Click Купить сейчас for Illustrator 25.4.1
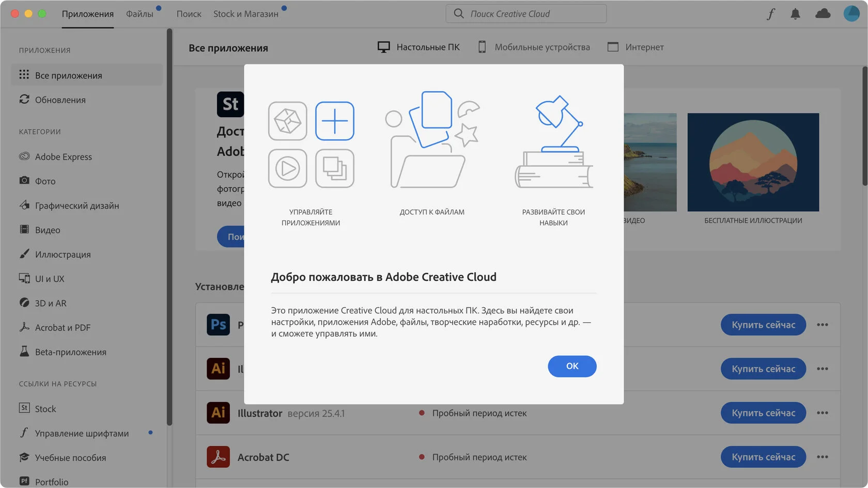The height and width of the screenshot is (488, 868). coord(763,413)
